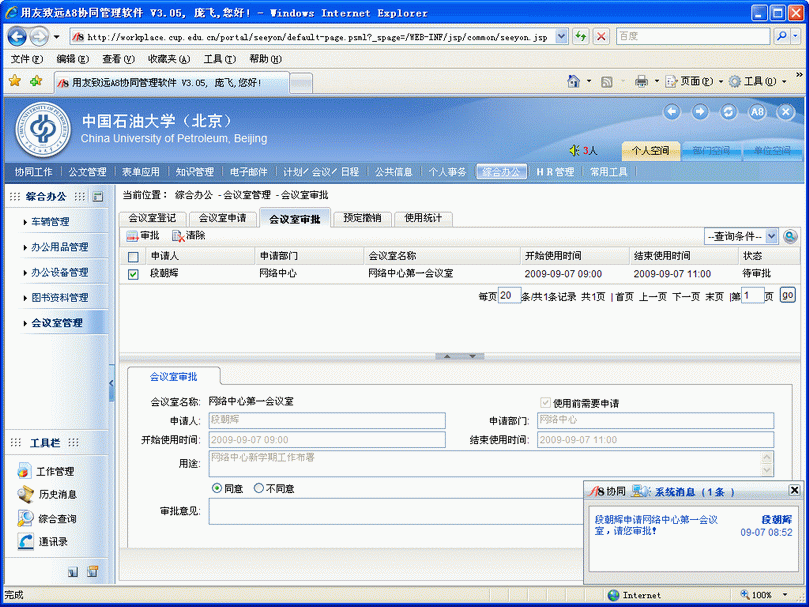Select the 不同意 radio button
Image resolution: width=809 pixels, height=607 pixels.
(x=259, y=488)
